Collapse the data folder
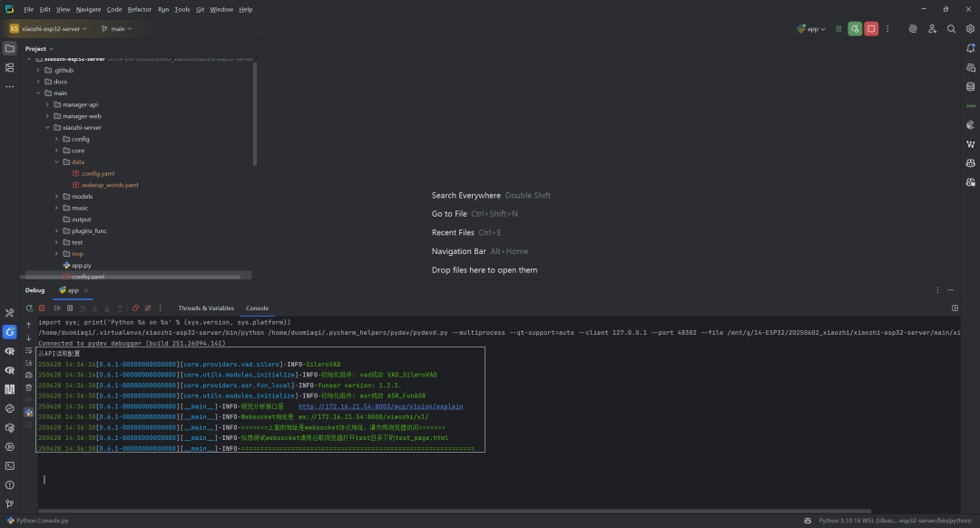 (57, 161)
